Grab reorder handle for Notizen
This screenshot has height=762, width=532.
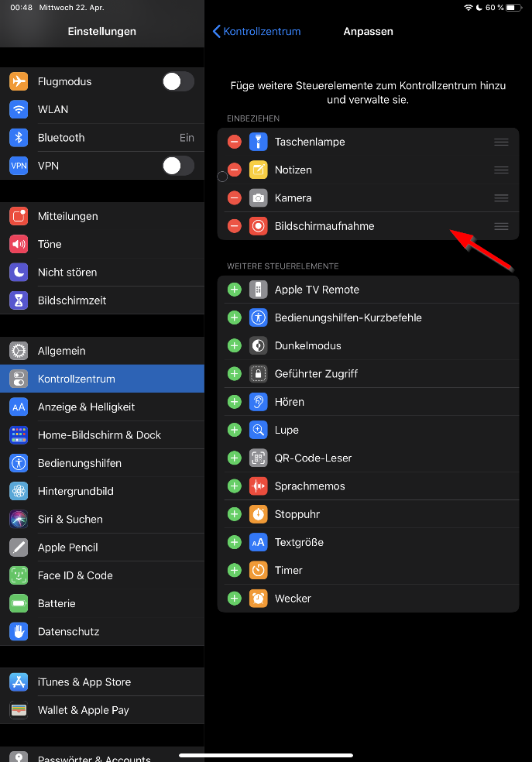pyautogui.click(x=501, y=170)
